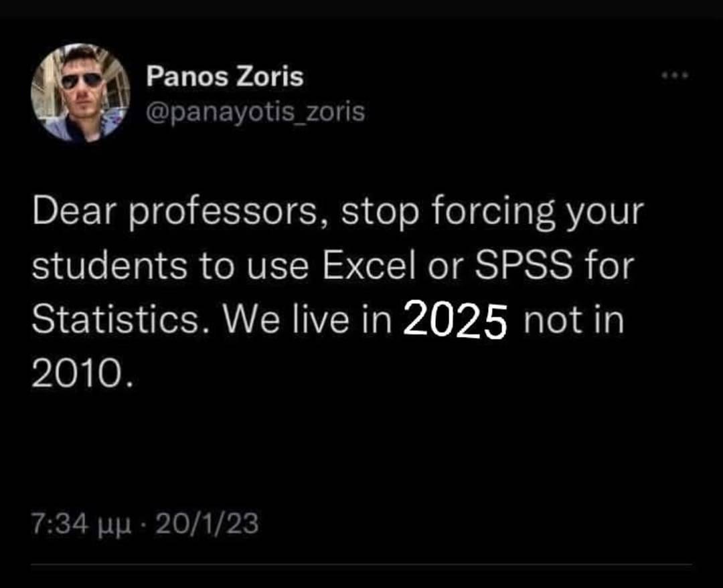Open the Panos Zoris display name

(224, 77)
